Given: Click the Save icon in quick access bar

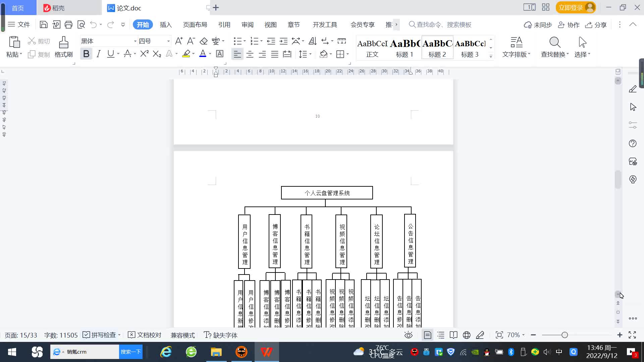Looking at the screenshot, I should (44, 24).
